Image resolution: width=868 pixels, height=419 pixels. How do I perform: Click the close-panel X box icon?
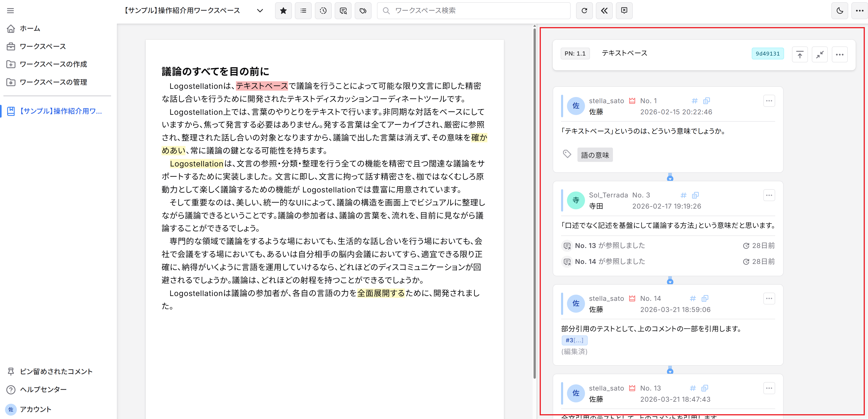tap(624, 11)
